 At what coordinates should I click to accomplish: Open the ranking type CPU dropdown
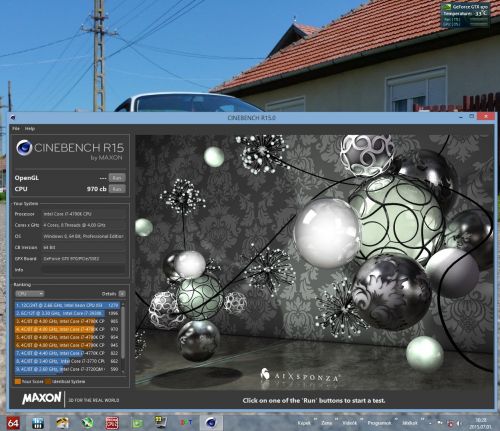(x=30, y=294)
